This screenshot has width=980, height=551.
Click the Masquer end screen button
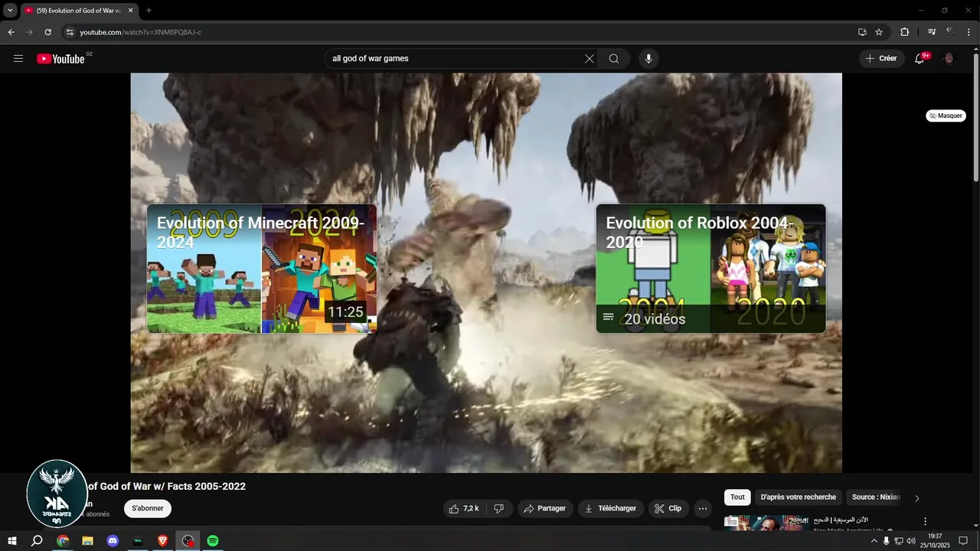[x=946, y=116]
